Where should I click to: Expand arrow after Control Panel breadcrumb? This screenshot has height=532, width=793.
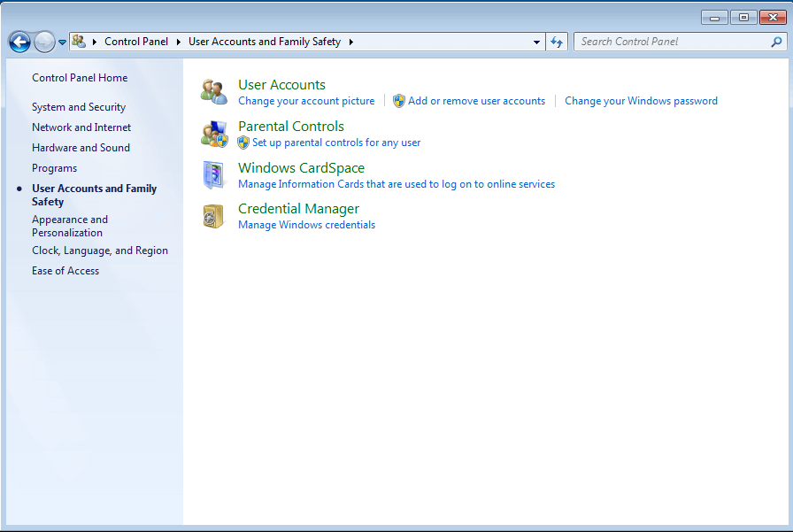(178, 42)
